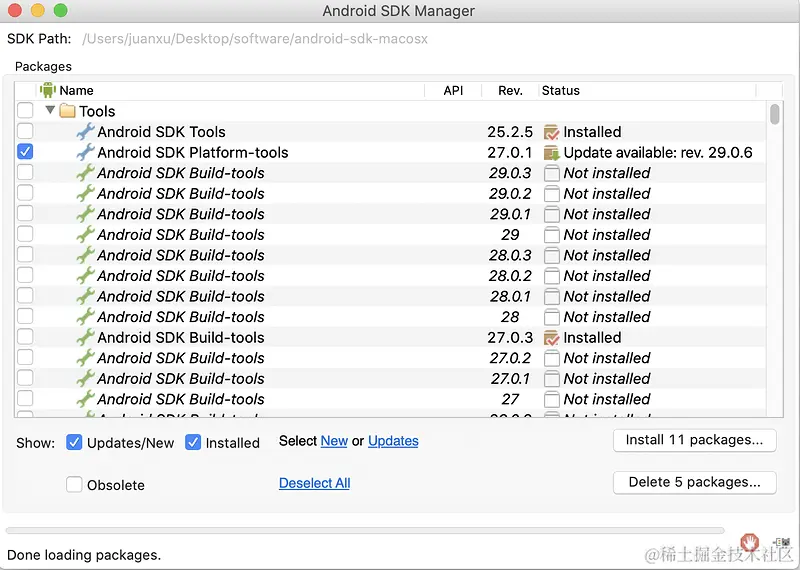Screen dimensions: 800x570
Task: Click Delete 5 packages button
Action: [694, 482]
